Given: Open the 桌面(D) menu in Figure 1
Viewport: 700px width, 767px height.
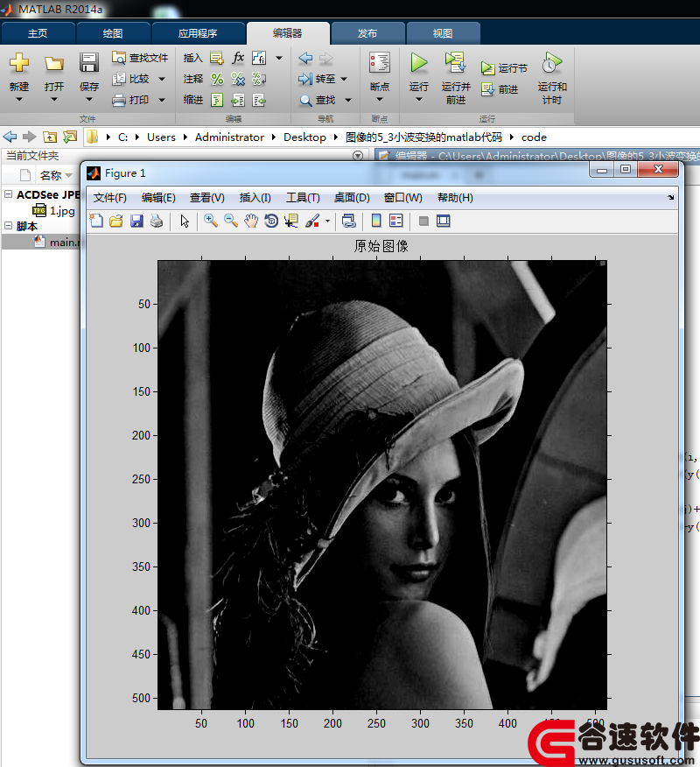Looking at the screenshot, I should click(x=352, y=198).
